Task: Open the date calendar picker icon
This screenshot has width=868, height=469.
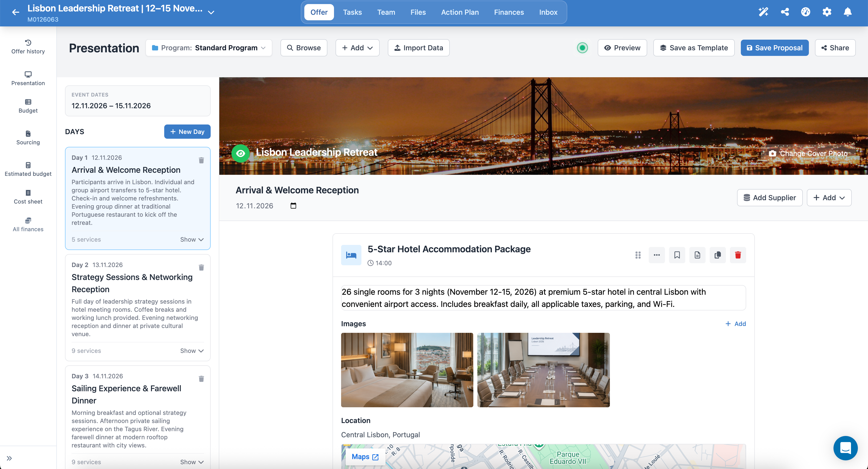Action: pyautogui.click(x=293, y=206)
